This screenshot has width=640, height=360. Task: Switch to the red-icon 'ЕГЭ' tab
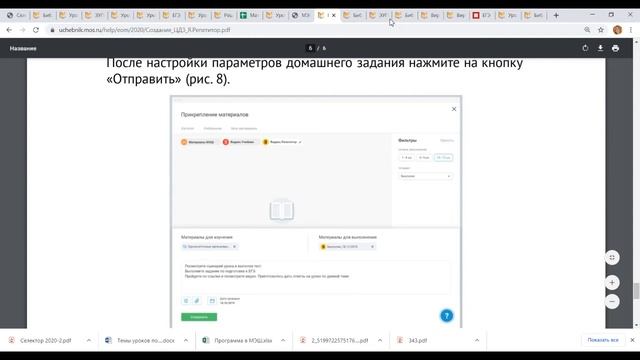(x=482, y=15)
